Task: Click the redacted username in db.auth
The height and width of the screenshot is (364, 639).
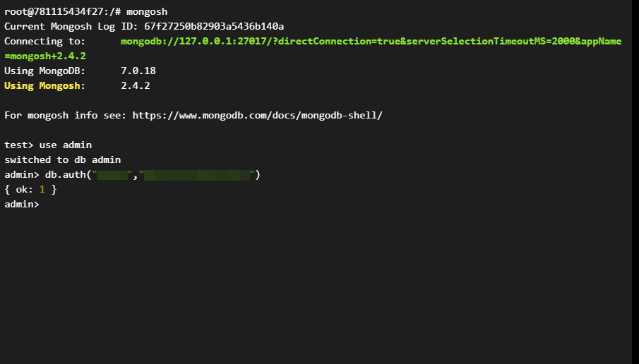Action: pyautogui.click(x=112, y=174)
